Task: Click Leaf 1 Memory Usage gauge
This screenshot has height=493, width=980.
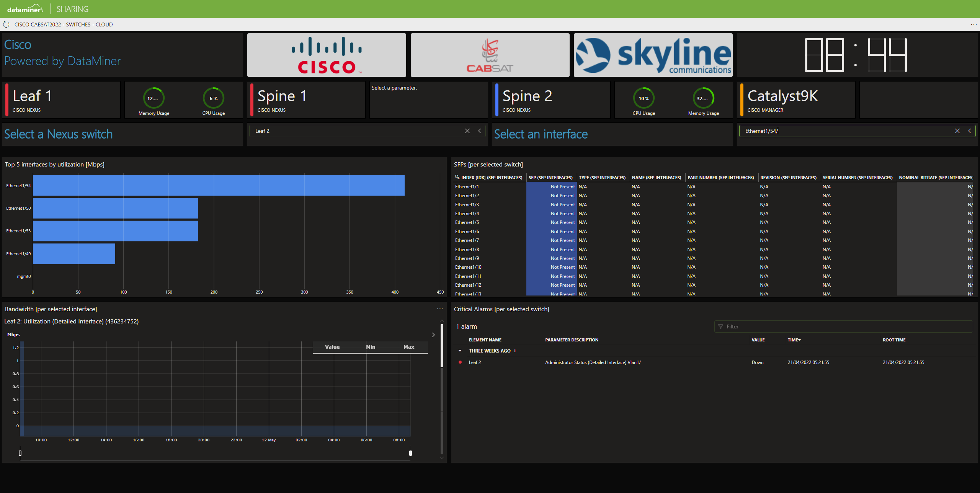Action: (154, 98)
